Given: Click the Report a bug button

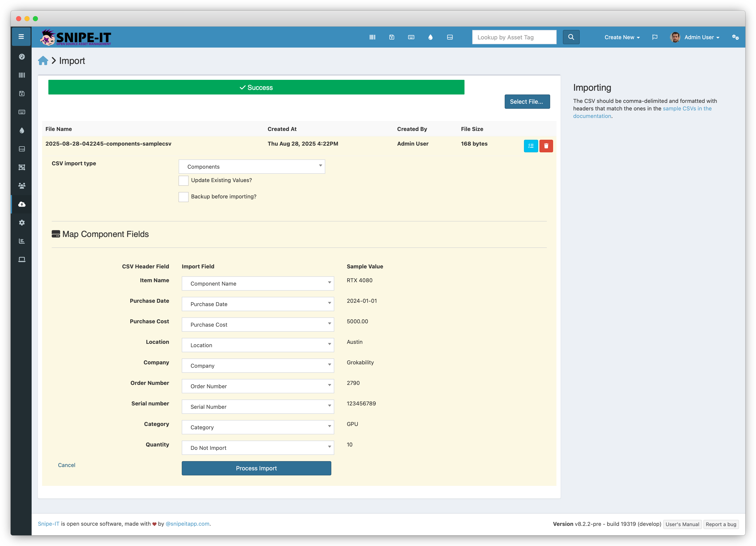Looking at the screenshot, I should pos(721,524).
